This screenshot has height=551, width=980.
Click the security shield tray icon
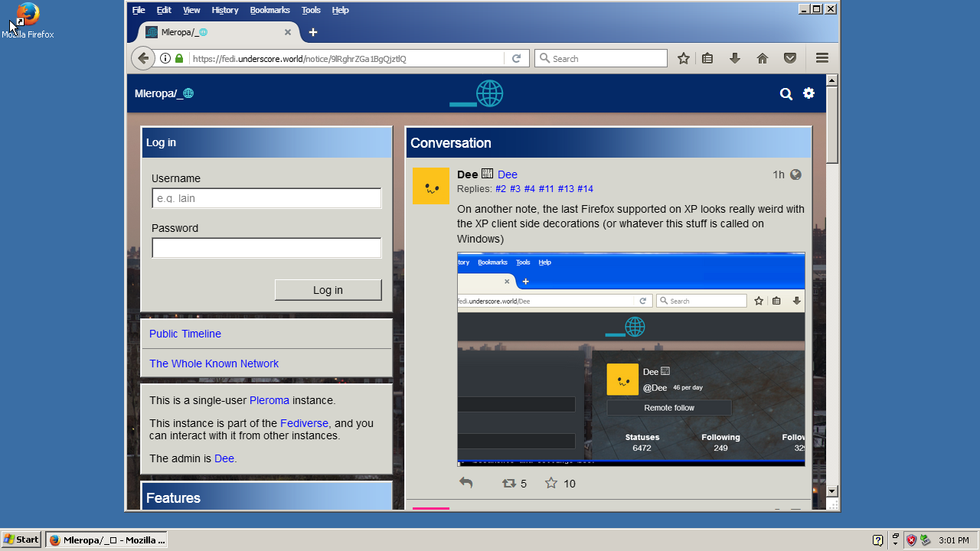pyautogui.click(x=911, y=540)
